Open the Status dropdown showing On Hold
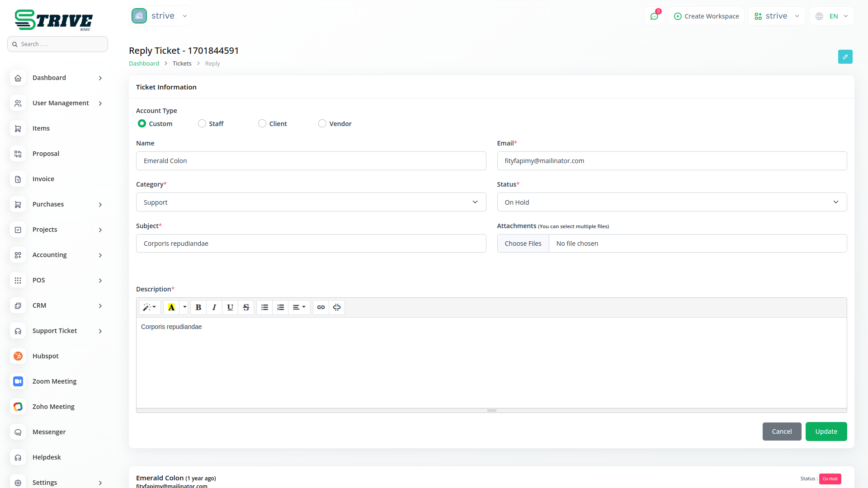This screenshot has height=488, width=868. [x=672, y=202]
